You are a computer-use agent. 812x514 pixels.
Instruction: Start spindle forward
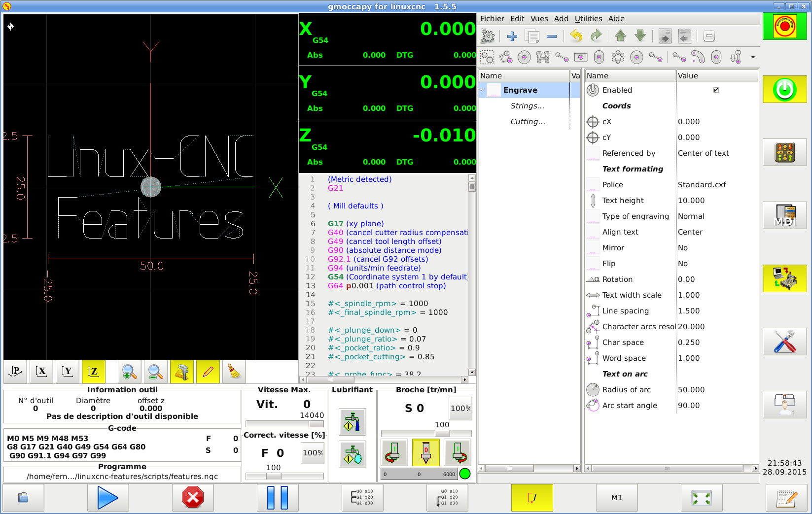(x=458, y=452)
